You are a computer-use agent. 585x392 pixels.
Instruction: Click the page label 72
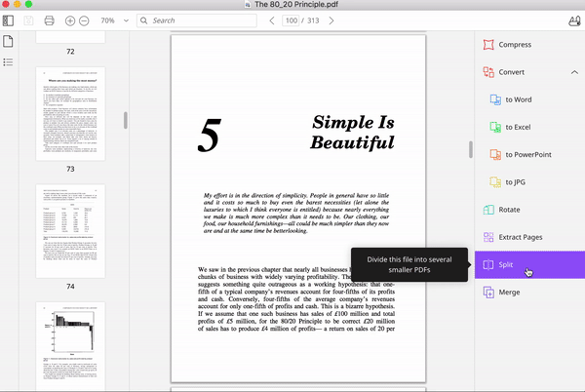pyautogui.click(x=70, y=52)
